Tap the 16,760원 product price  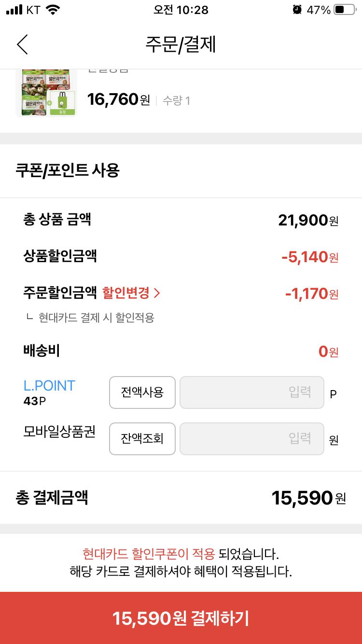pyautogui.click(x=119, y=100)
